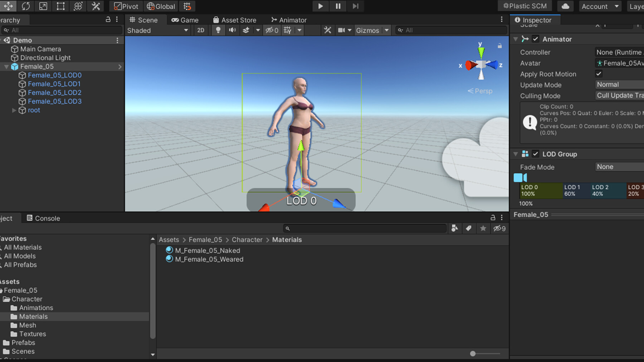The height and width of the screenshot is (362, 644).
Task: Open the Account menu
Action: (600, 6)
